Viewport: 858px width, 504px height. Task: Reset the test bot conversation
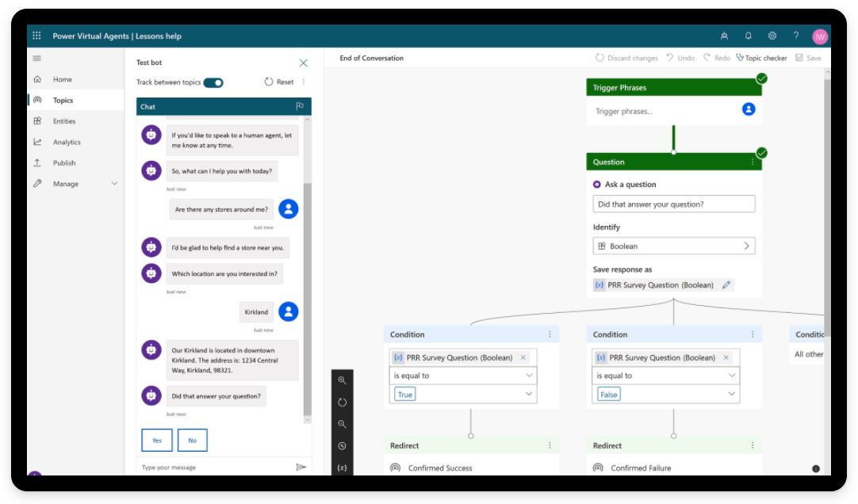(279, 82)
